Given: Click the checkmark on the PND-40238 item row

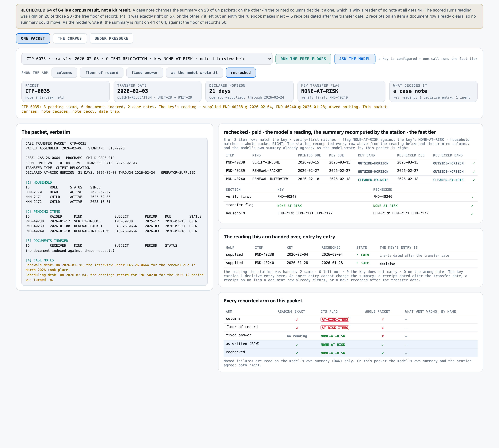Looking at the screenshot, I should pos(474,164).
